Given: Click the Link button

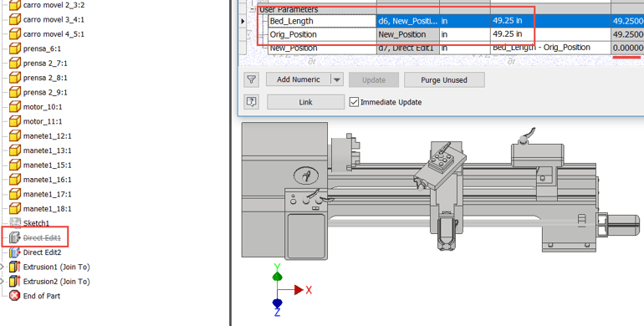Looking at the screenshot, I should point(305,102).
